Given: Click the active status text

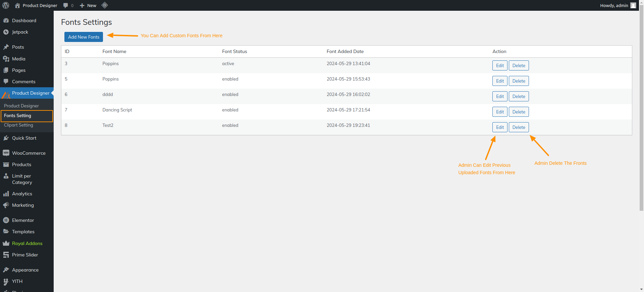Looking at the screenshot, I should pos(228,63).
